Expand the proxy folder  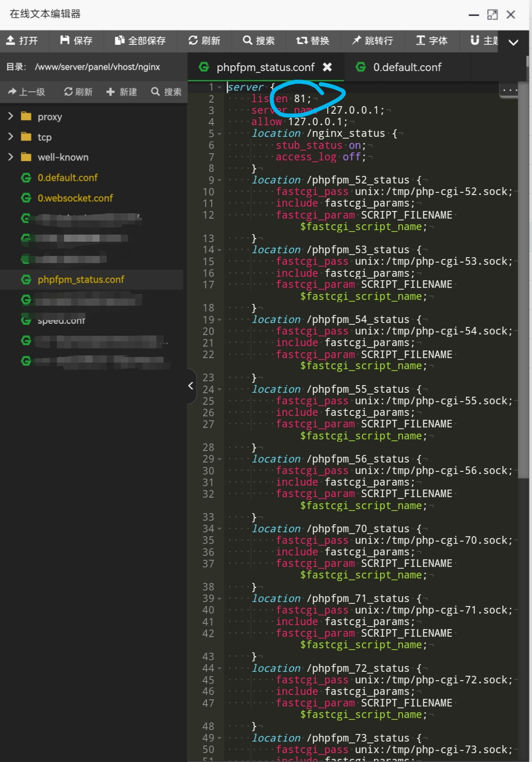tap(11, 116)
